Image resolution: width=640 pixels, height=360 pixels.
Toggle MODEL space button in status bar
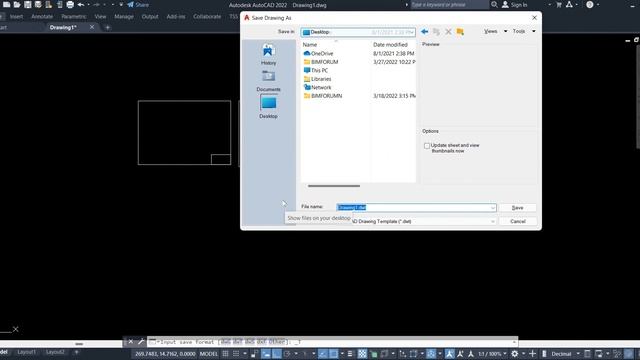[x=209, y=354]
